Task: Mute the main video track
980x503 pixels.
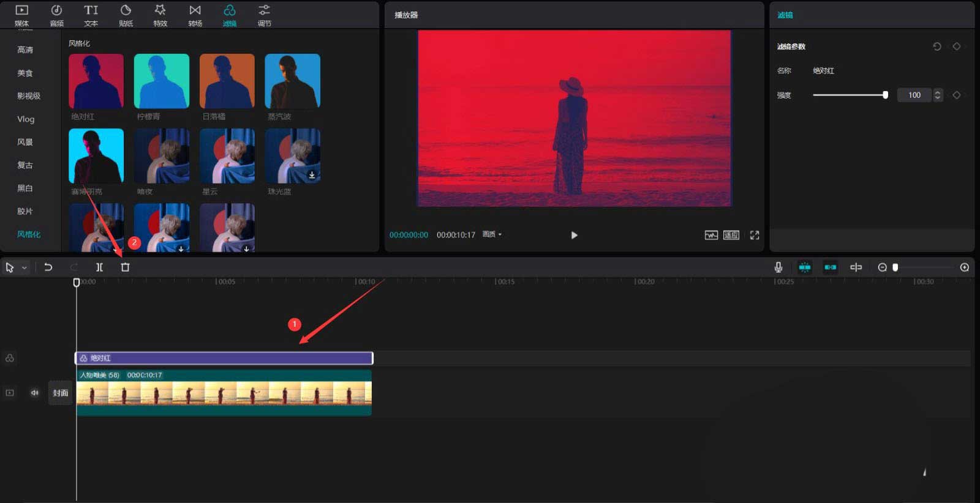Action: pyautogui.click(x=34, y=393)
